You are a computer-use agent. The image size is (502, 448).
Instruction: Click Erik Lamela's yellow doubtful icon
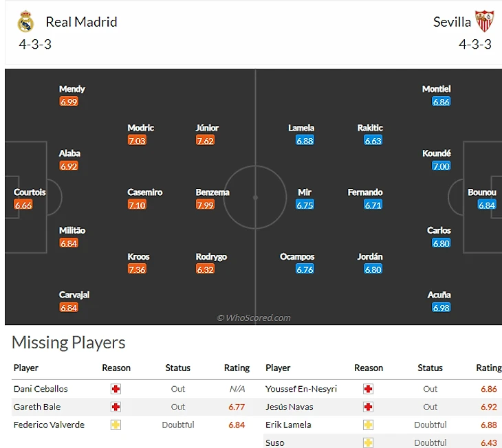[368, 425]
